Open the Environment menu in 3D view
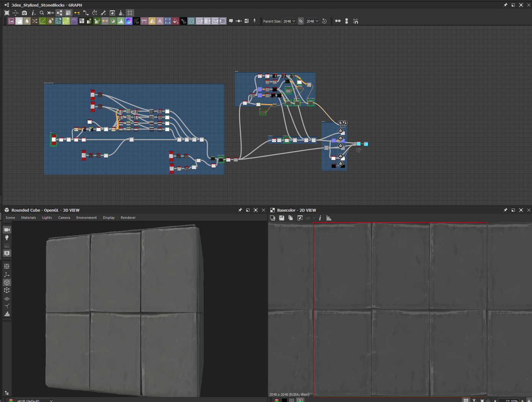 (86, 218)
